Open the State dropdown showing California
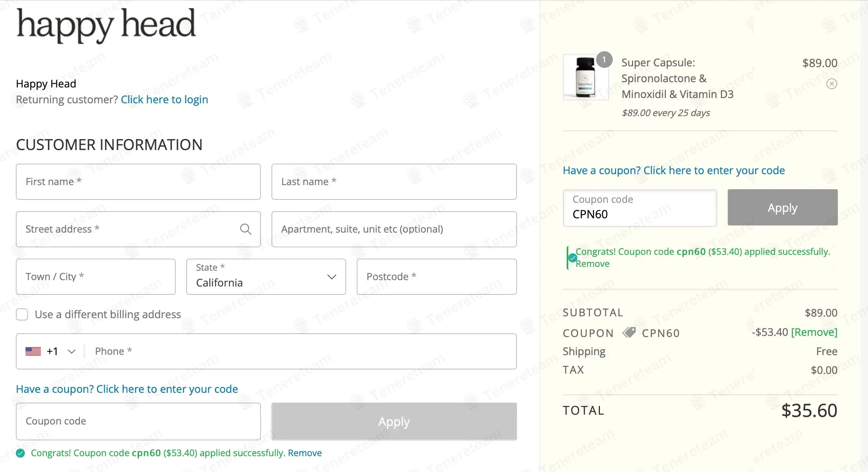 click(266, 277)
